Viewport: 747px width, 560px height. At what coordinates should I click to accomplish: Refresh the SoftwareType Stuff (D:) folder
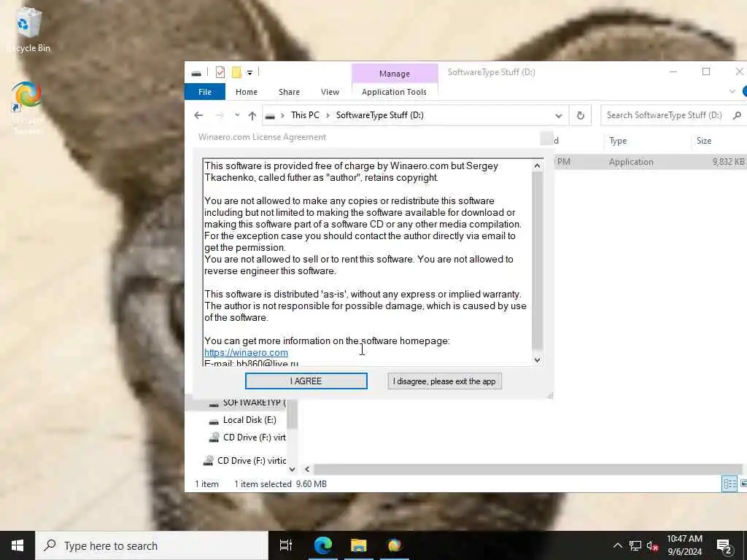click(580, 115)
